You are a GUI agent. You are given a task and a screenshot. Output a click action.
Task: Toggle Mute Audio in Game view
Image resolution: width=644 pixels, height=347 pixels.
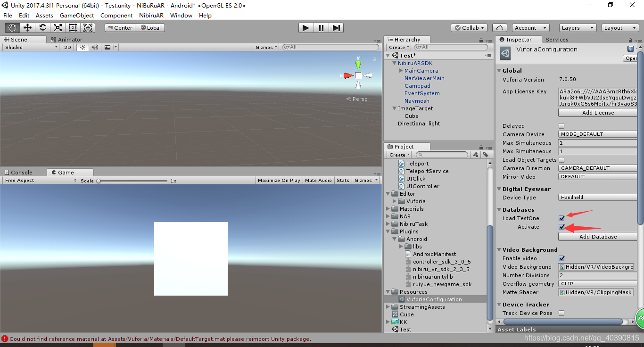(x=318, y=181)
